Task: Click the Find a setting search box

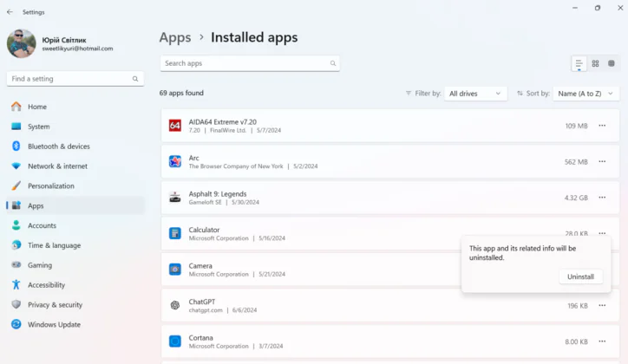Action: tap(75, 79)
